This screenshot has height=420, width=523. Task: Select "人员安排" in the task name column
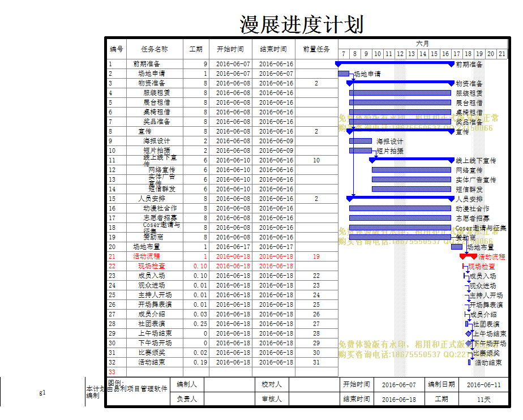pyautogui.click(x=152, y=199)
